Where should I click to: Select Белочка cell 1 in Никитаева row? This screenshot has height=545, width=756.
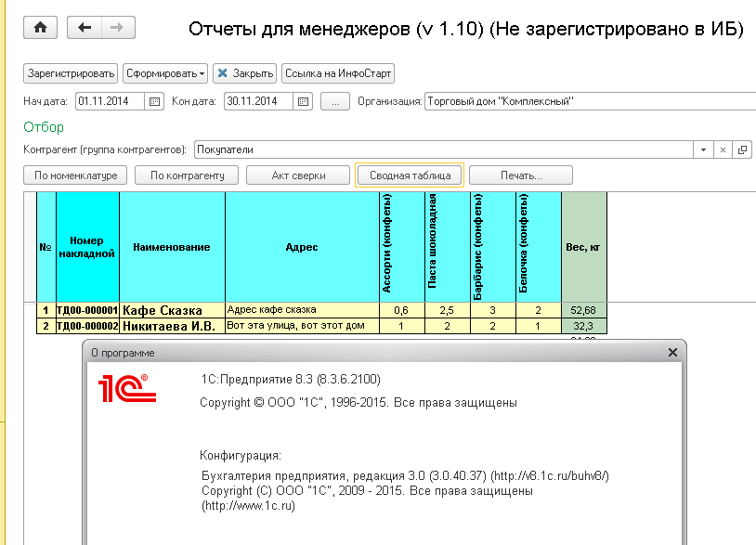pos(538,326)
